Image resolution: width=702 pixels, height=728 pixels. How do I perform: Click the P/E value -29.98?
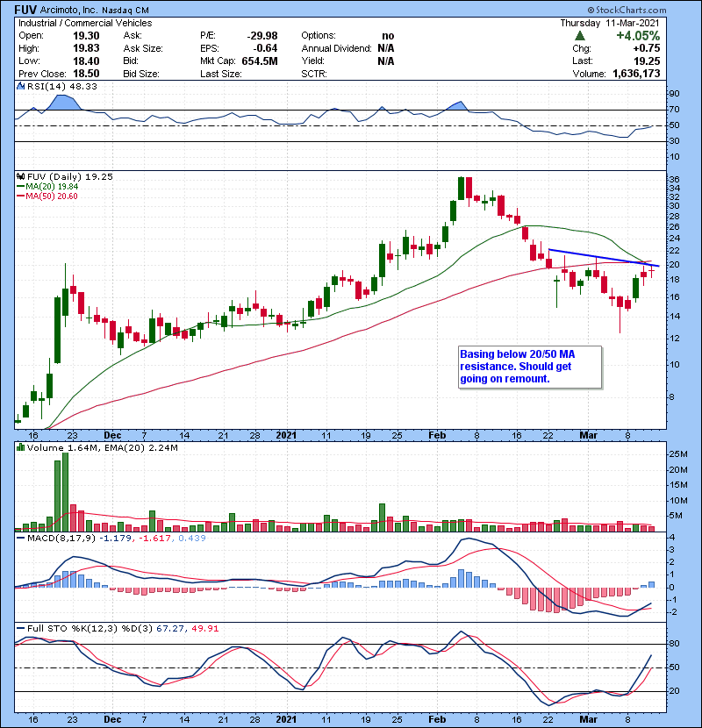(262, 36)
